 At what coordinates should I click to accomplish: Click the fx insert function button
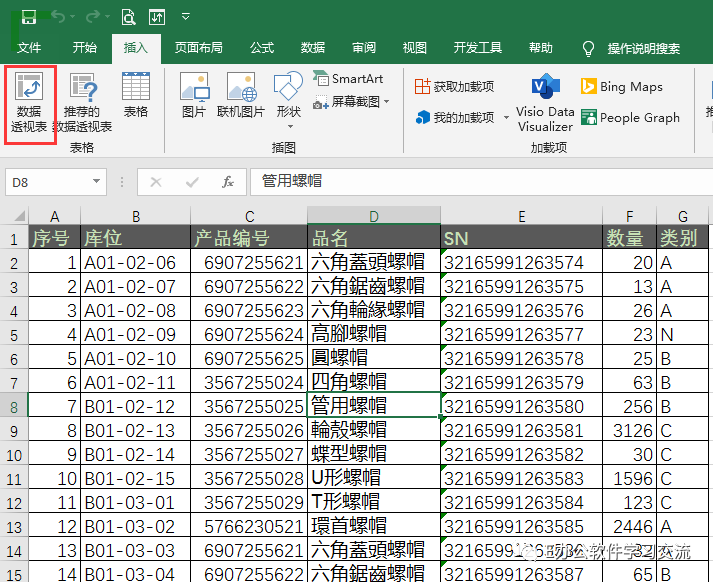coord(228,182)
